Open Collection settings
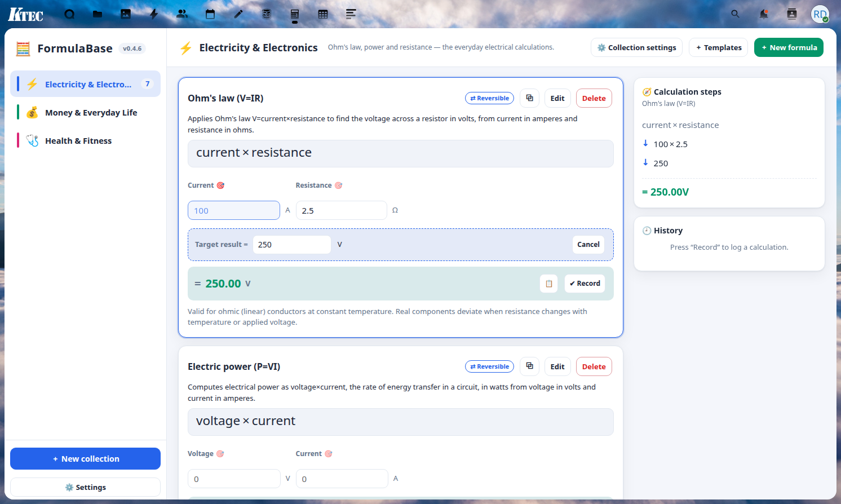Viewport: 841px width, 504px height. click(x=636, y=47)
